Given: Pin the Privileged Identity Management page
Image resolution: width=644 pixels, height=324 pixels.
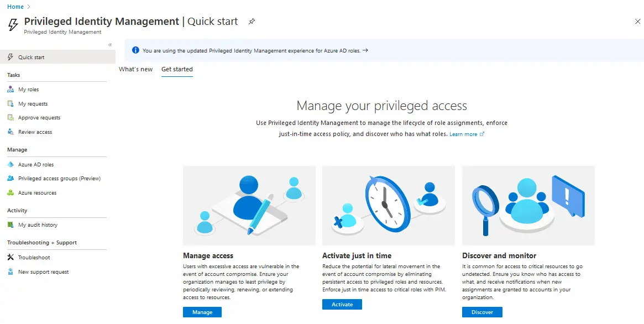Looking at the screenshot, I should coord(252,22).
